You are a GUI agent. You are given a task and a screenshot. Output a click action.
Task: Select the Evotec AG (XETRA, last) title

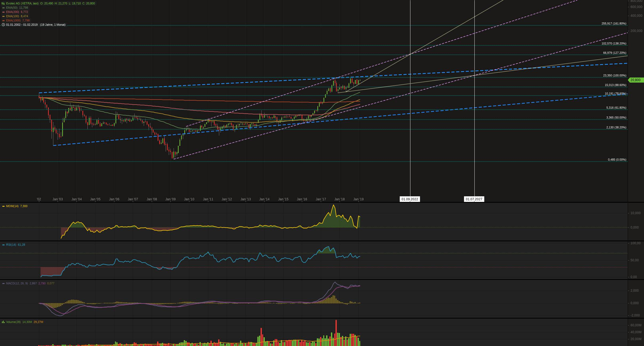click(x=22, y=3)
